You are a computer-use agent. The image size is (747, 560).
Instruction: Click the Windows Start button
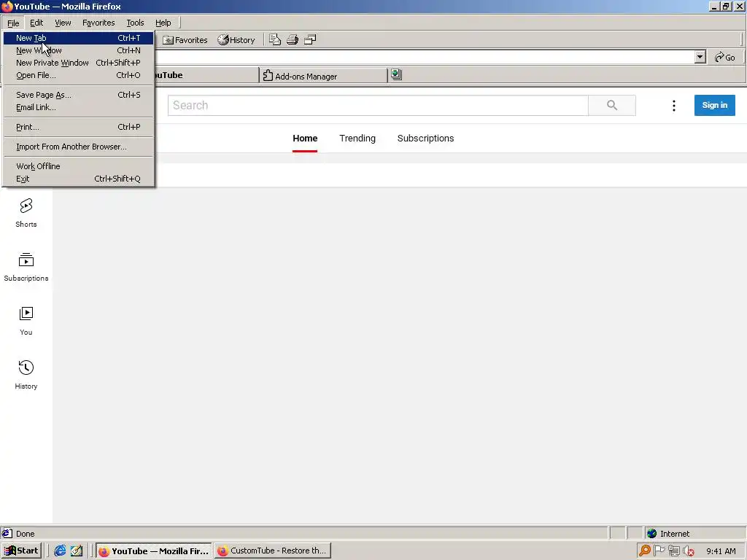click(21, 551)
